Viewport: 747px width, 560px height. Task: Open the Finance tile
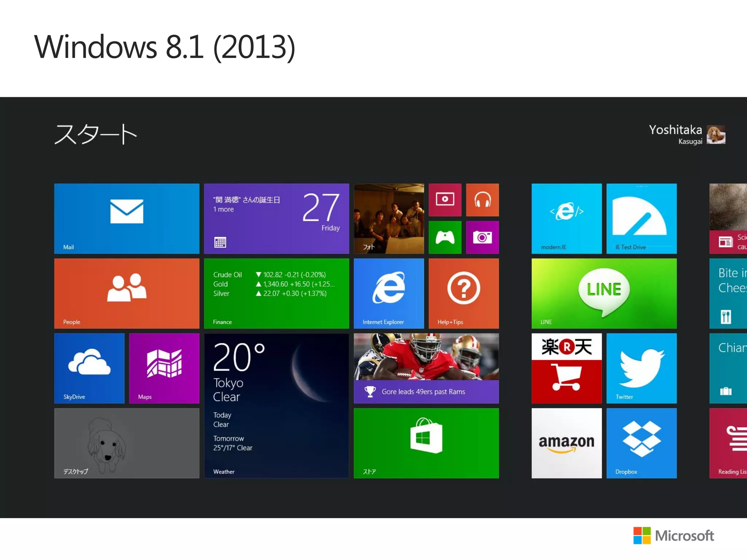(276, 293)
